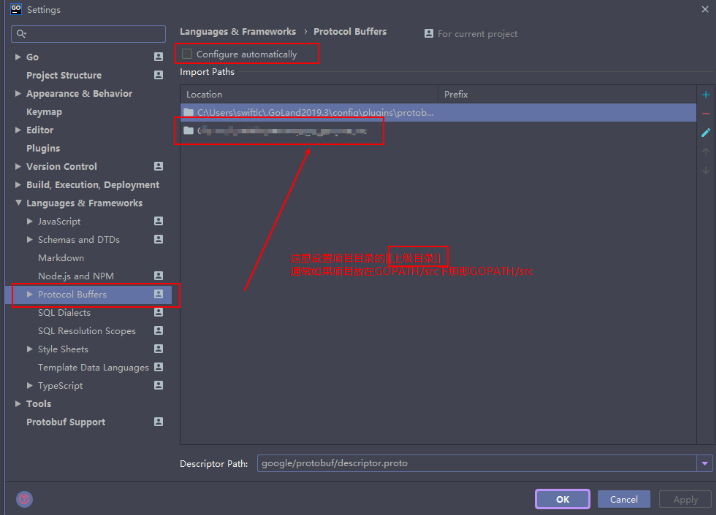Select Project Structure settings
This screenshot has height=515, width=716.
click(x=64, y=75)
